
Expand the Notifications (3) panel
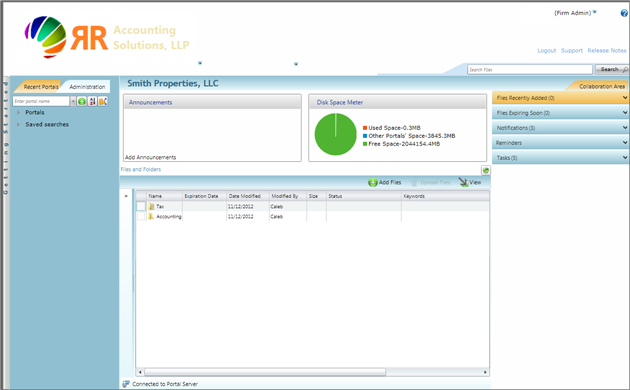(560, 128)
